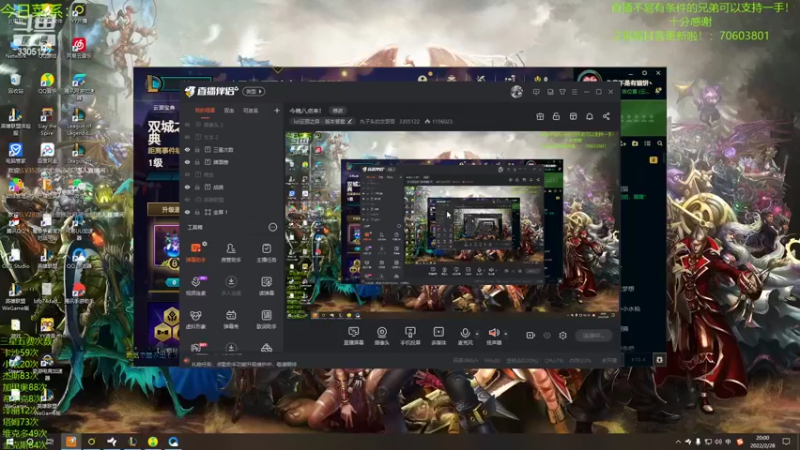Open the 主播任务 tool

(266, 252)
